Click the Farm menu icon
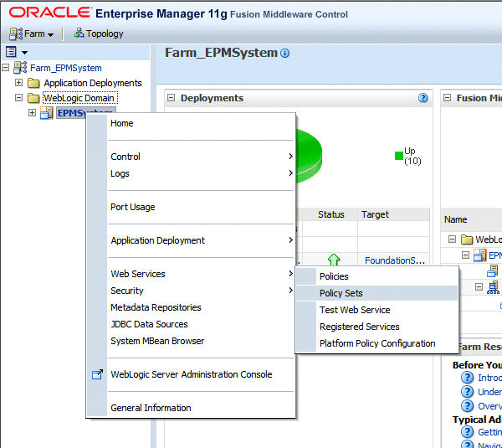 (x=16, y=33)
